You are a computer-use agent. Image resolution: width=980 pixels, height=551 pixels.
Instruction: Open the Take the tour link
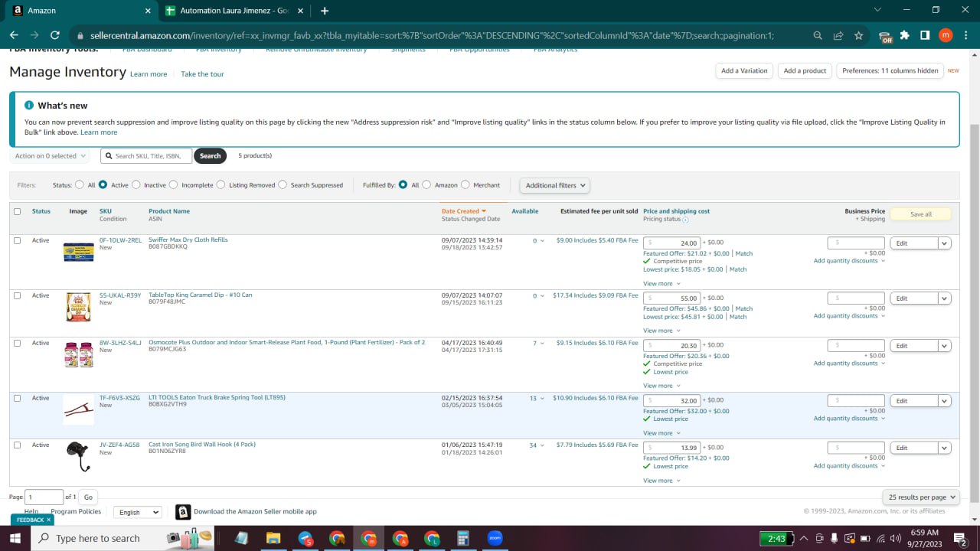coord(202,74)
